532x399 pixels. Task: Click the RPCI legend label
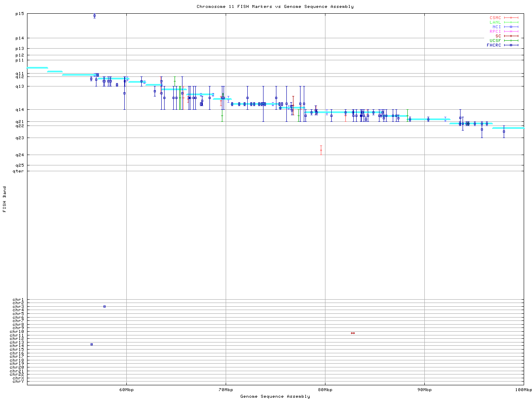point(495,31)
